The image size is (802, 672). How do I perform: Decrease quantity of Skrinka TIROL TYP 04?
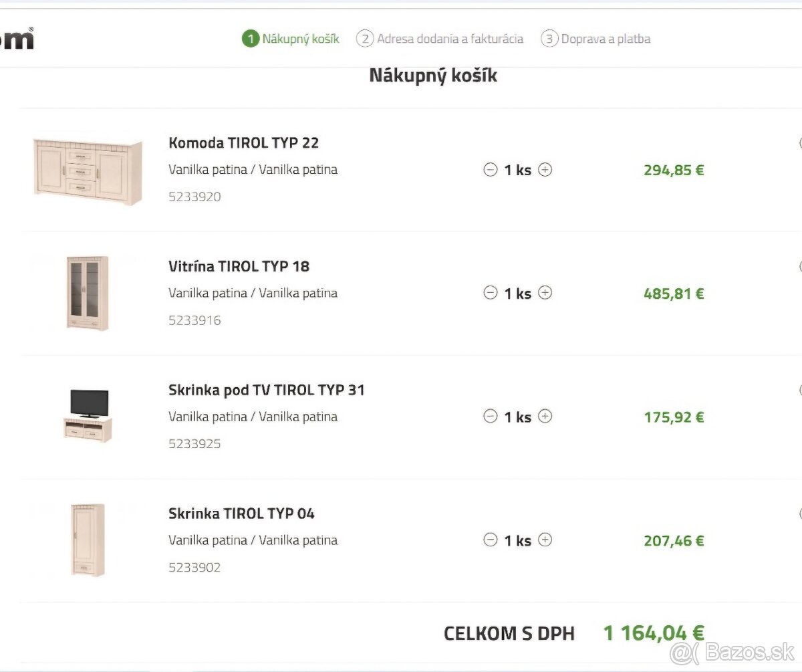491,540
